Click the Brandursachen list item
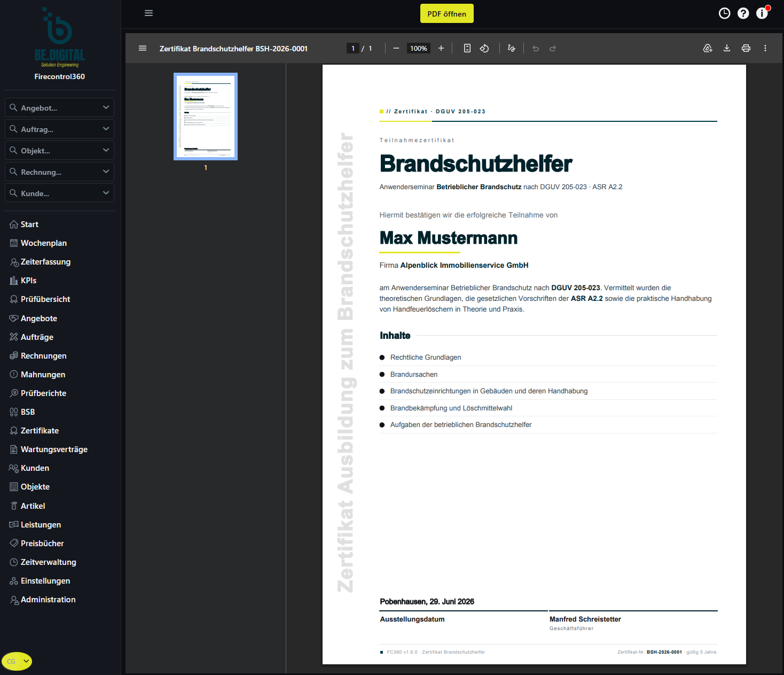This screenshot has height=675, width=784. point(414,375)
